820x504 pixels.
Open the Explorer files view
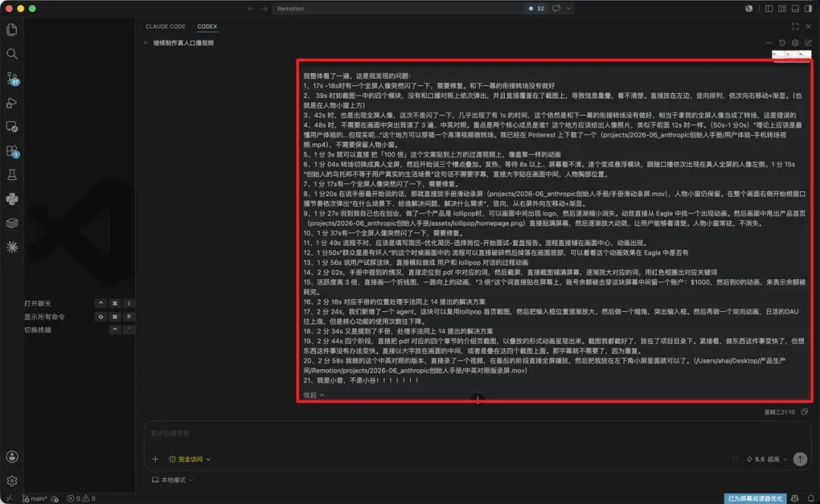pyautogui.click(x=11, y=30)
